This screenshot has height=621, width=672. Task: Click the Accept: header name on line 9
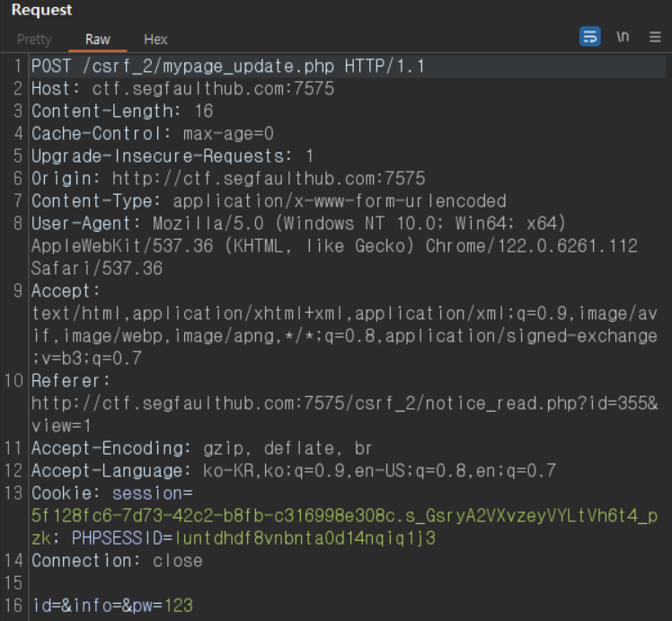66,291
